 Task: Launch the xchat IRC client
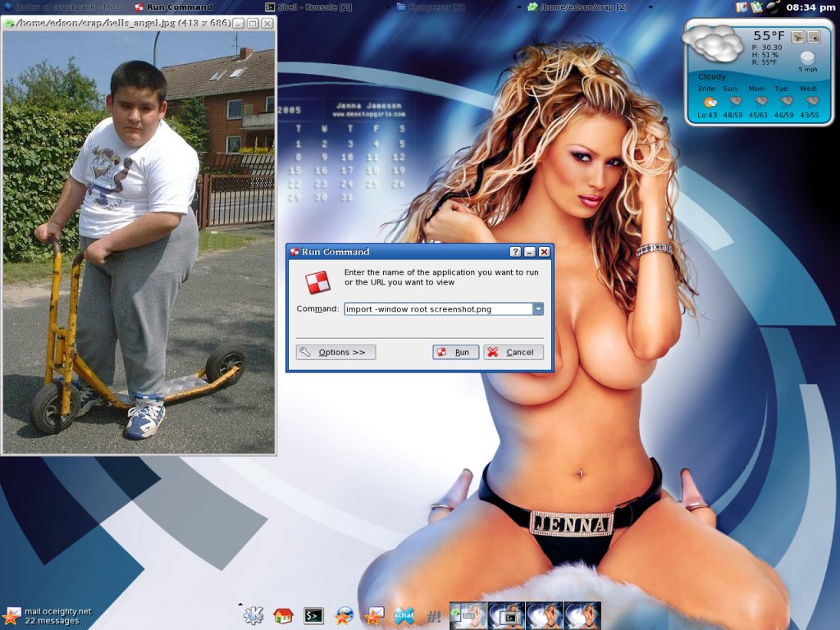pyautogui.click(x=404, y=615)
